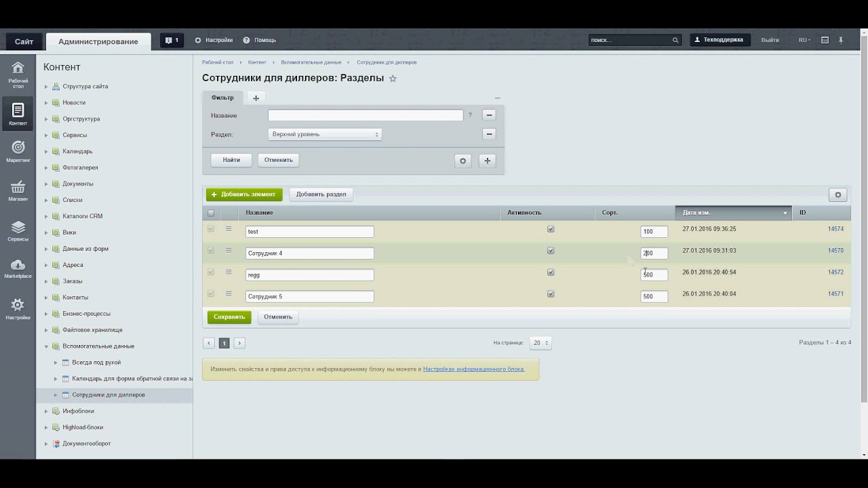Click Найти filter button
Image resolution: width=868 pixels, height=488 pixels.
pos(231,161)
